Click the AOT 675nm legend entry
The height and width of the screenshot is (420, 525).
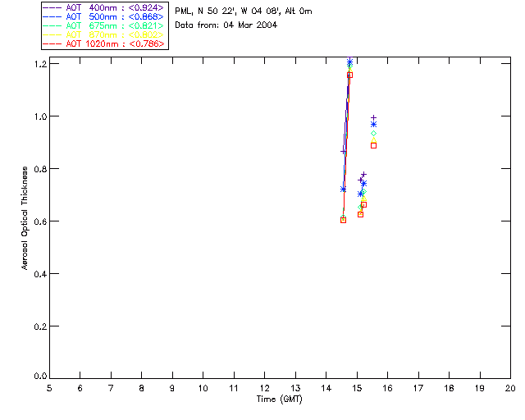point(104,25)
